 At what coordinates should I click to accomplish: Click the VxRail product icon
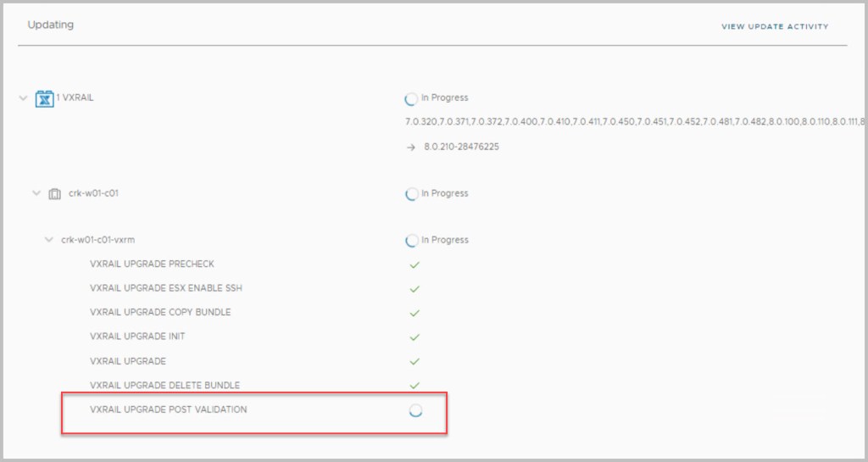pyautogui.click(x=44, y=99)
